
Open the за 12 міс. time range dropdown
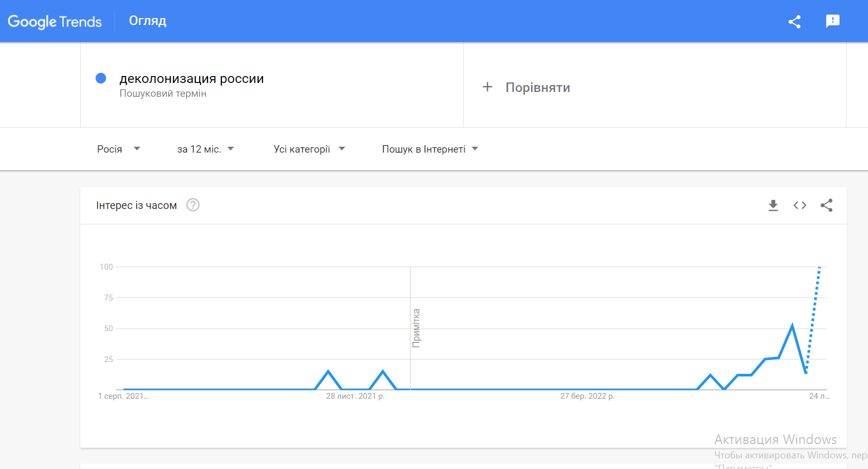coord(205,149)
